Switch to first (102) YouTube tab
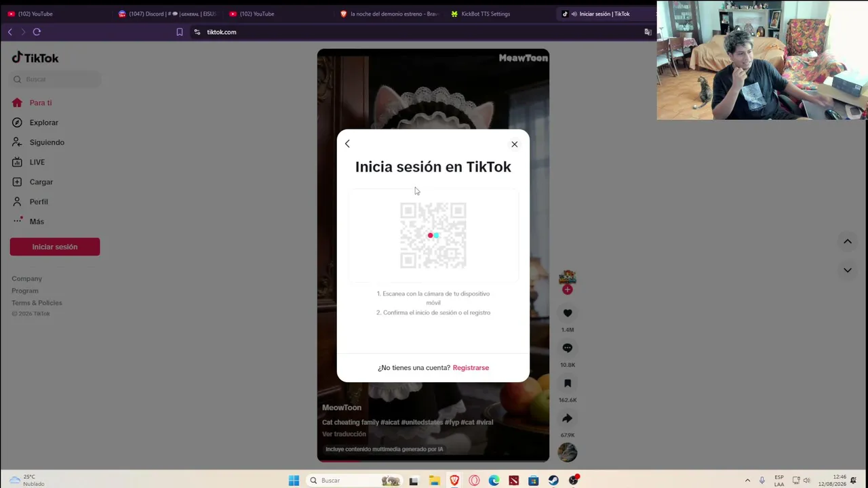 pyautogui.click(x=56, y=14)
